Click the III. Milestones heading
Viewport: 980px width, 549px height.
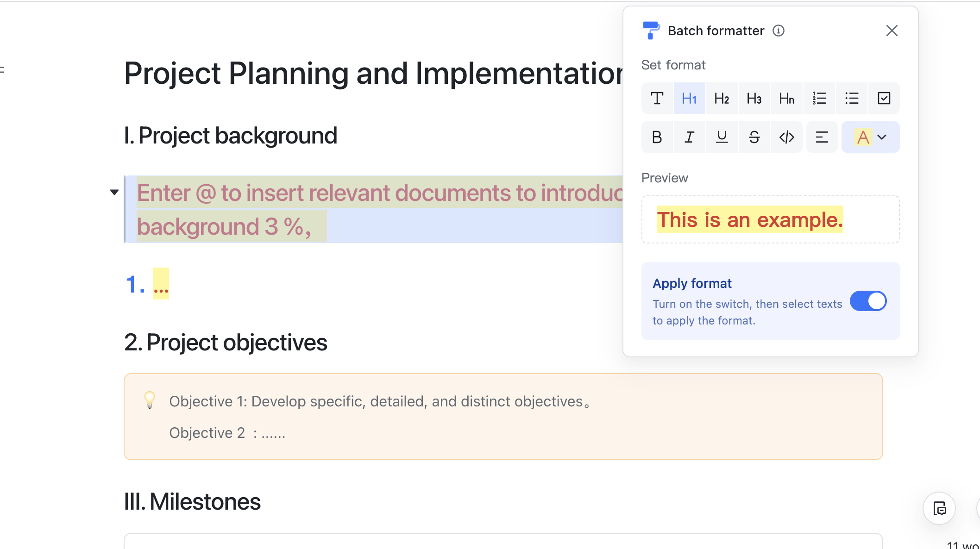pyautogui.click(x=192, y=502)
